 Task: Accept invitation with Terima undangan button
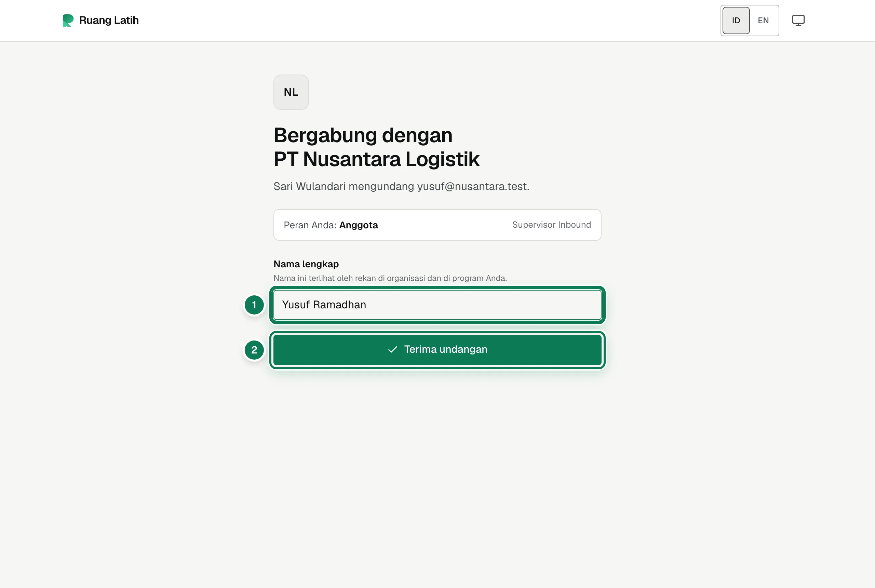tap(437, 349)
